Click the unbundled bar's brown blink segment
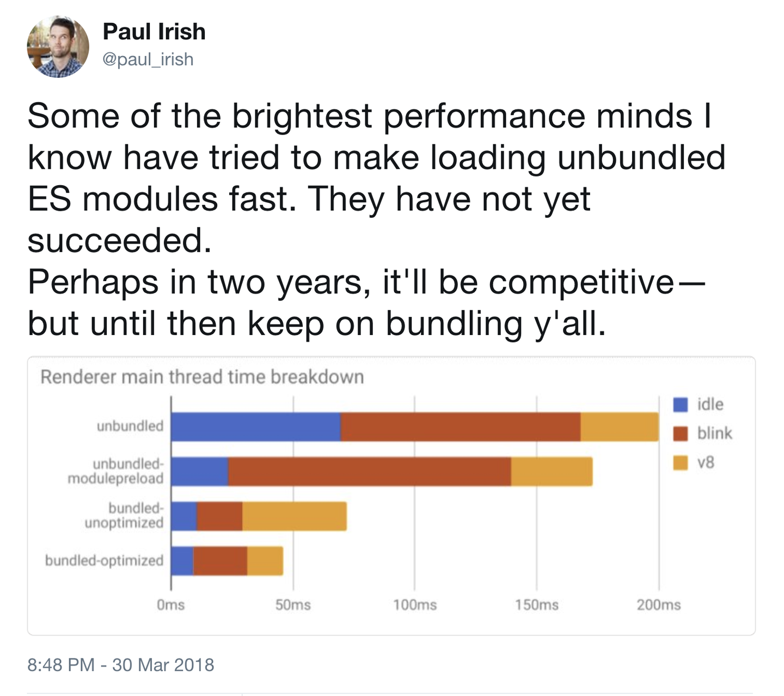This screenshot has height=696, width=784. point(460,427)
